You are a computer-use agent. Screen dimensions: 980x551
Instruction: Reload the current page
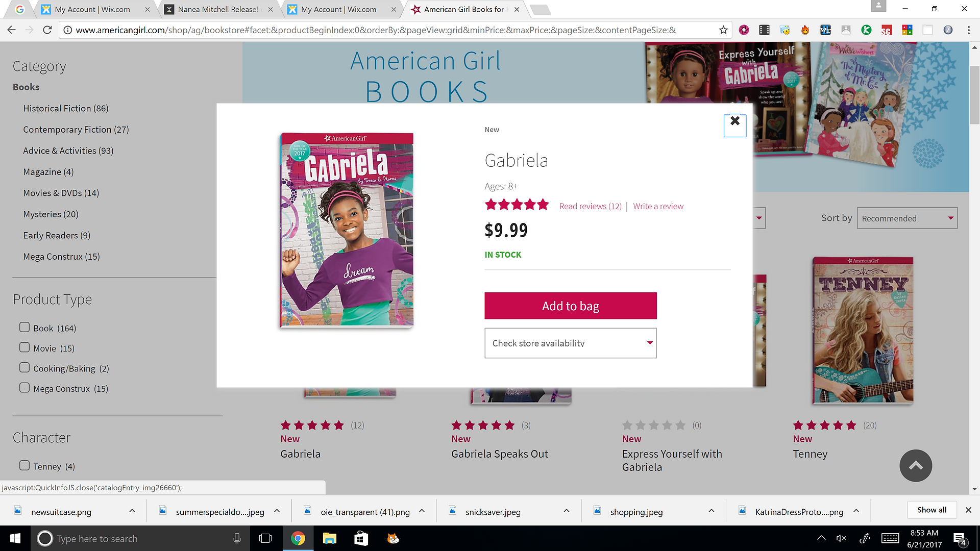[47, 30]
